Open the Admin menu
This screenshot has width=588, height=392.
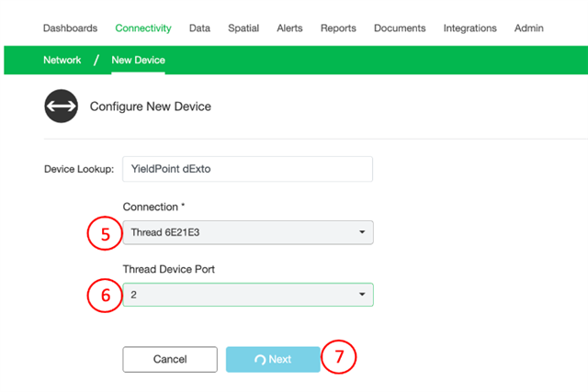pos(529,28)
